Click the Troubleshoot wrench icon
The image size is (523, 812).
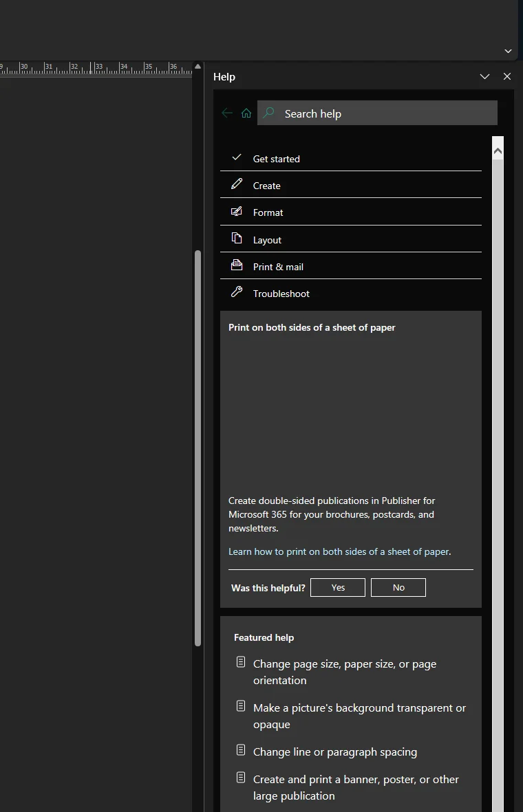pyautogui.click(x=236, y=292)
